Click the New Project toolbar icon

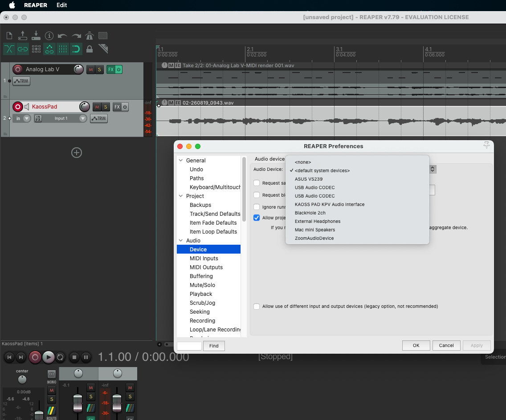point(9,36)
